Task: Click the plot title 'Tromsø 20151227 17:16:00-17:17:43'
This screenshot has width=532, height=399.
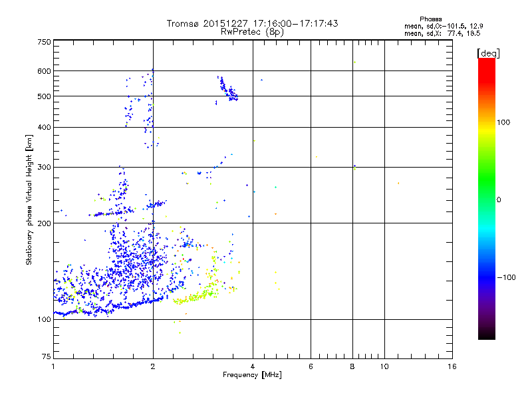Action: (252, 23)
